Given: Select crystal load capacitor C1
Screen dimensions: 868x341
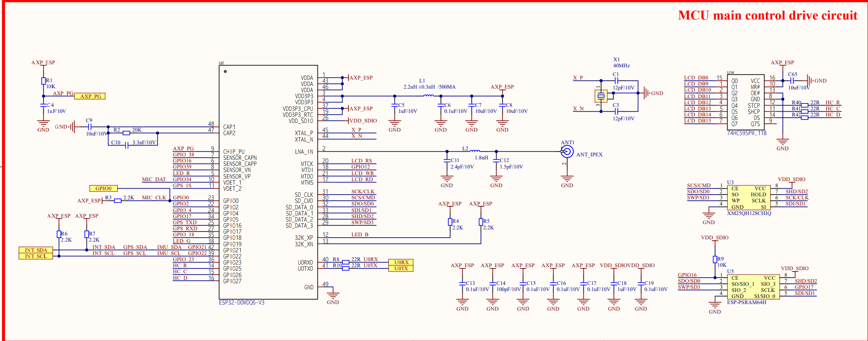Looking at the screenshot, I should coord(616,81).
